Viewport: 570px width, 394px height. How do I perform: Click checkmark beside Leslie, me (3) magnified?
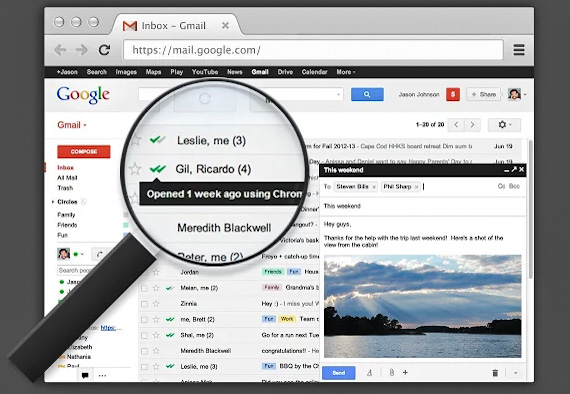coord(158,140)
